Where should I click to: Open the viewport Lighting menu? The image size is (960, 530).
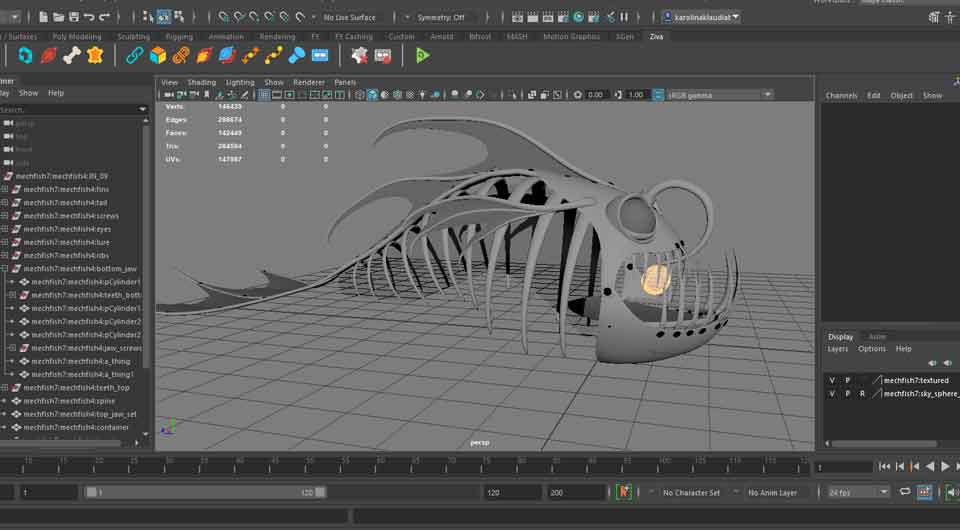(240, 82)
